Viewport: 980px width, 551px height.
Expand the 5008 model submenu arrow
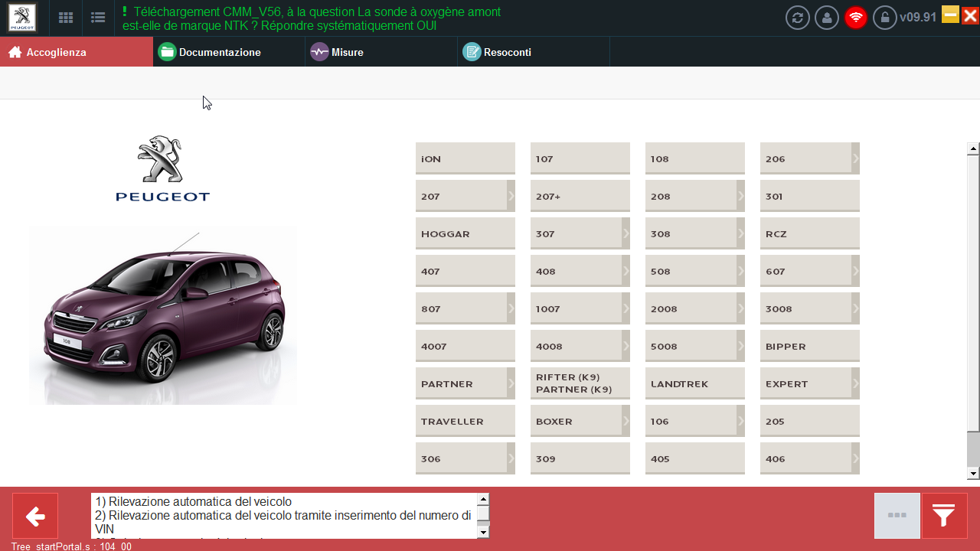[740, 346]
